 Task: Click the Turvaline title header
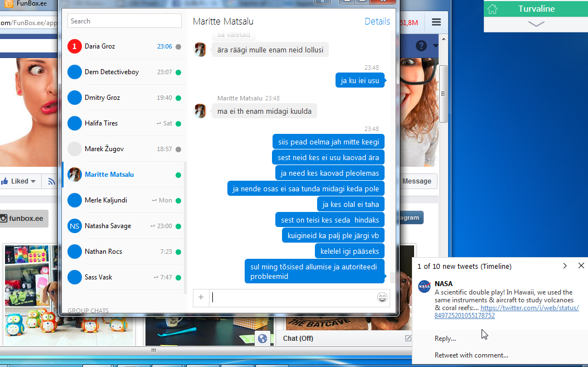coord(536,8)
